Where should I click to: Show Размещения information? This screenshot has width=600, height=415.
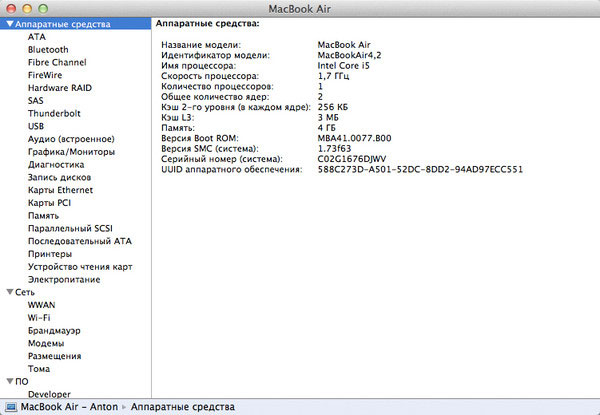(54, 356)
